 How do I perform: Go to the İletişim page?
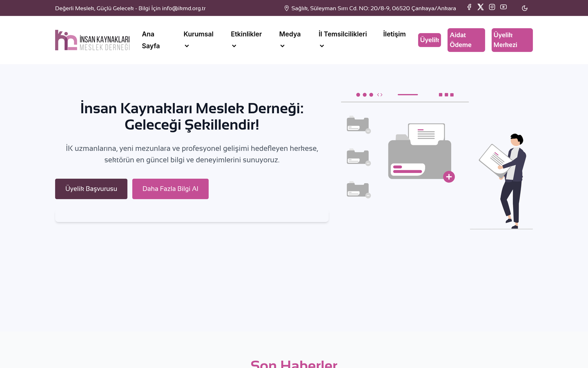(394, 34)
